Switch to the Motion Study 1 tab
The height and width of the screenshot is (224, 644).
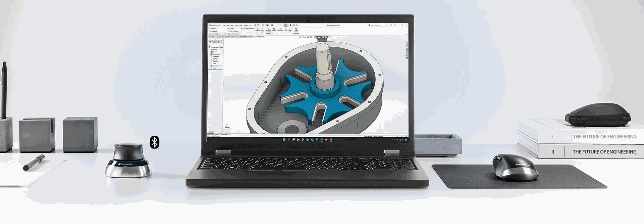tap(225, 134)
